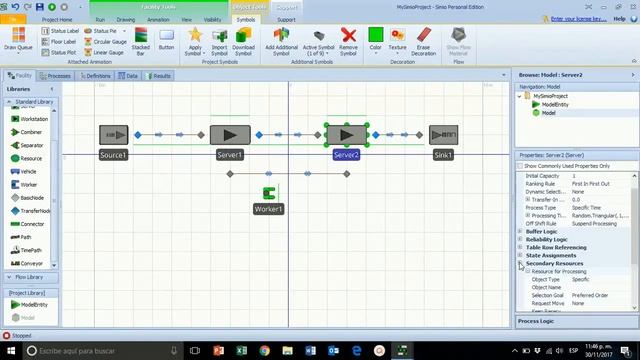Open the Color decoration picker
Image resolution: width=640 pixels, height=360 pixels.
[376, 40]
